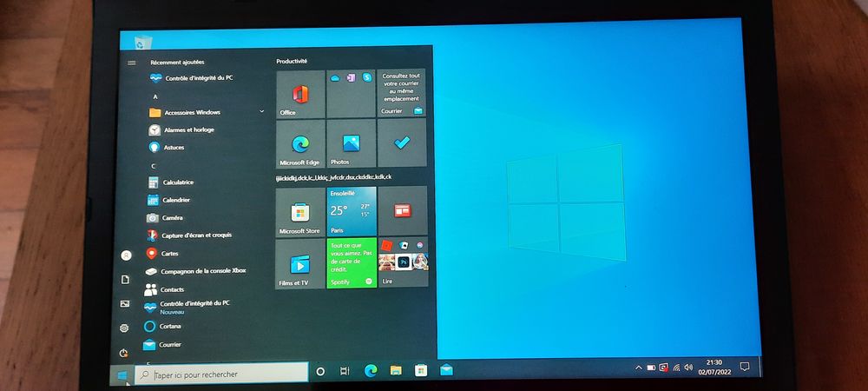The height and width of the screenshot is (391, 868).
Task: Open the Courrier mail live tile
Action: click(402, 93)
